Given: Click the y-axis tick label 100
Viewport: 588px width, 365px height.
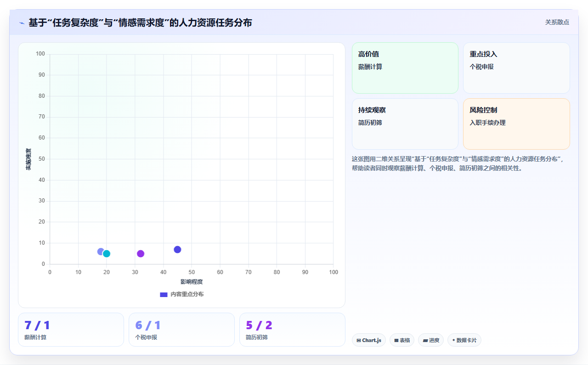Looking at the screenshot, I should click(40, 54).
